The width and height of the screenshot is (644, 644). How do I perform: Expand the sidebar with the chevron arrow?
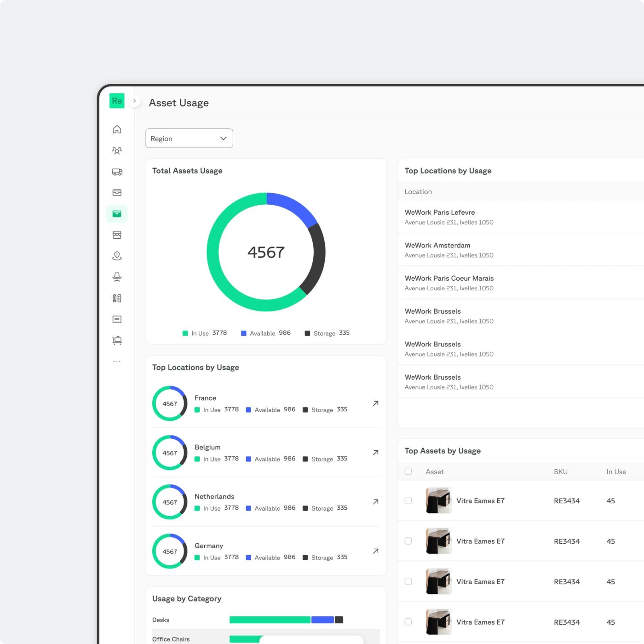(x=134, y=101)
